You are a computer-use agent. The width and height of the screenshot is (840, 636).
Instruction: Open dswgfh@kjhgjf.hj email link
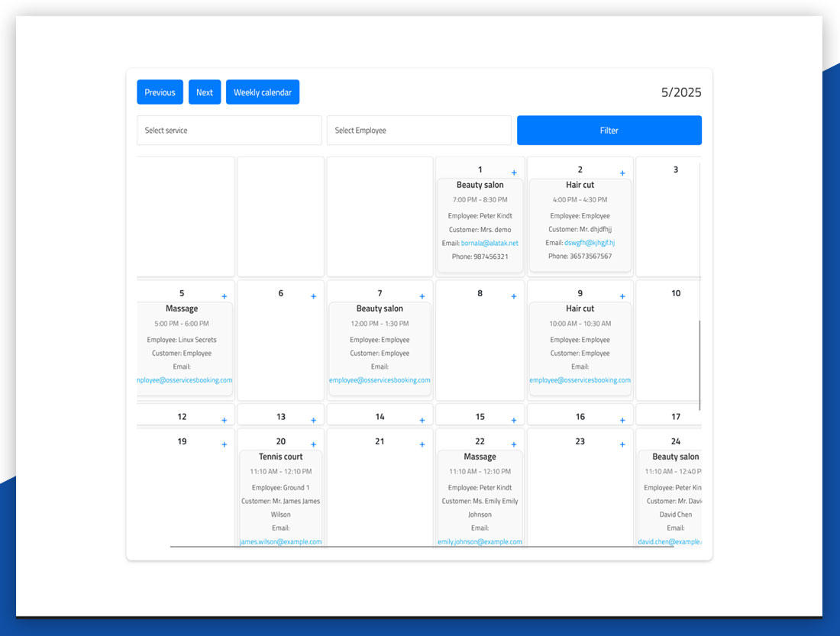click(589, 243)
